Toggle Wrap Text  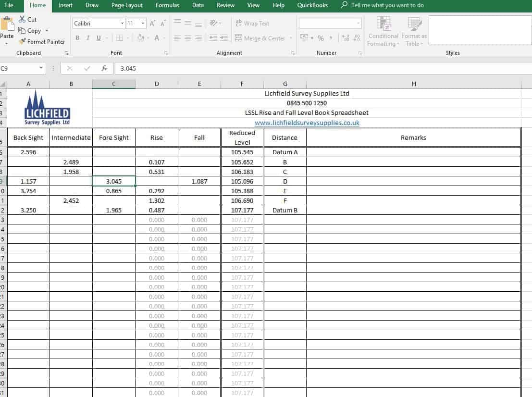[x=252, y=23]
